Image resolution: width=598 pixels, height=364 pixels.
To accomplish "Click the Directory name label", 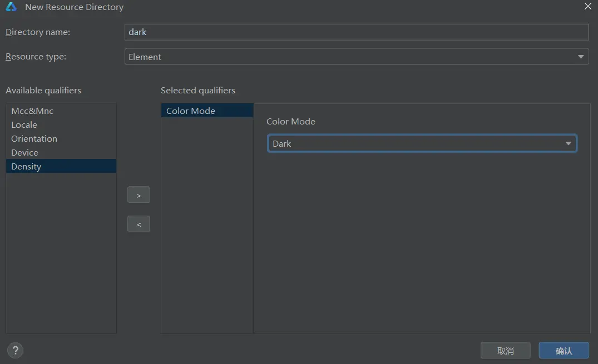I will tap(38, 32).
